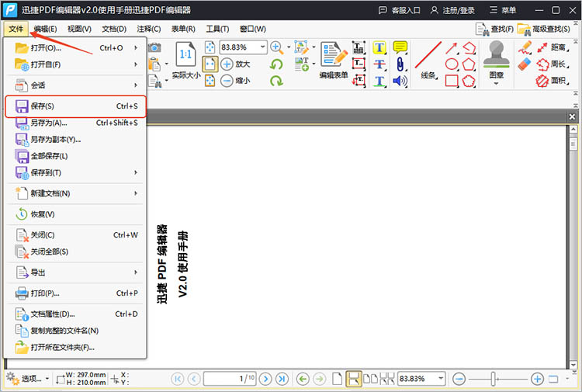Expand the 会话 submenu
The height and width of the screenshot is (392, 582).
click(136, 85)
